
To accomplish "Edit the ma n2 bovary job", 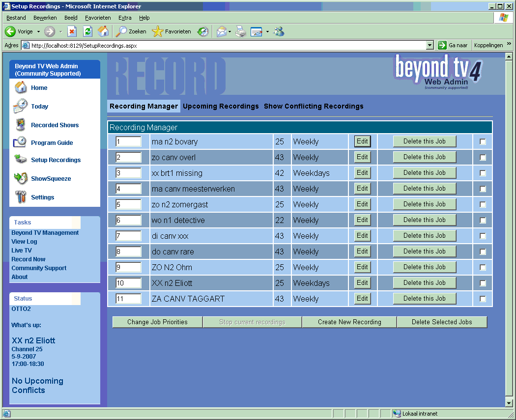I will pos(362,141).
